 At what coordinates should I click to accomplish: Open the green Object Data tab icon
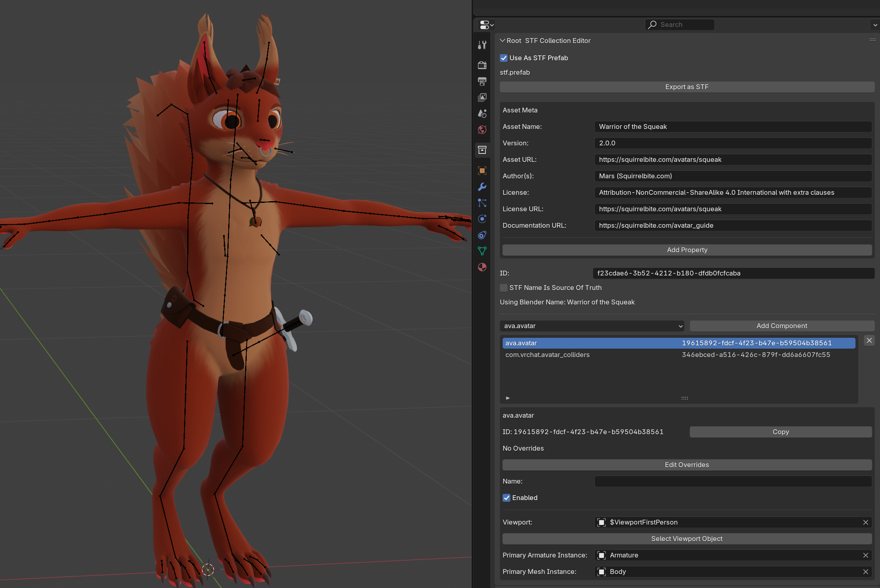pos(482,251)
